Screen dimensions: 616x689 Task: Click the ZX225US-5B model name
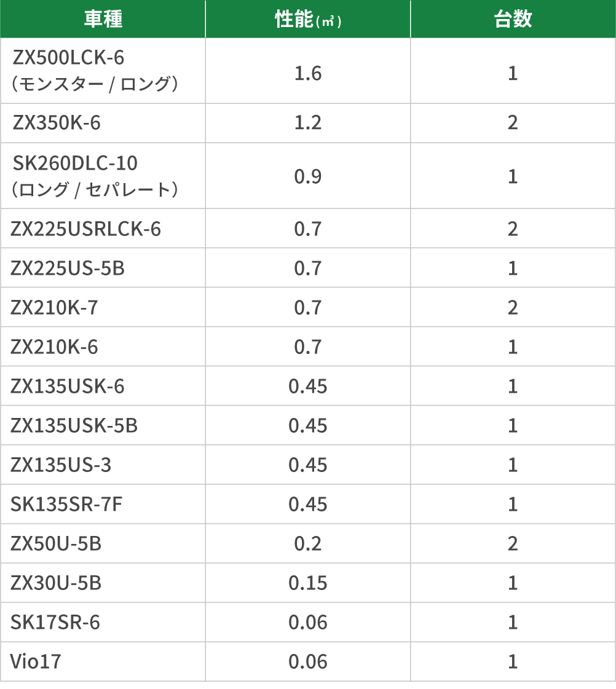pos(68,269)
